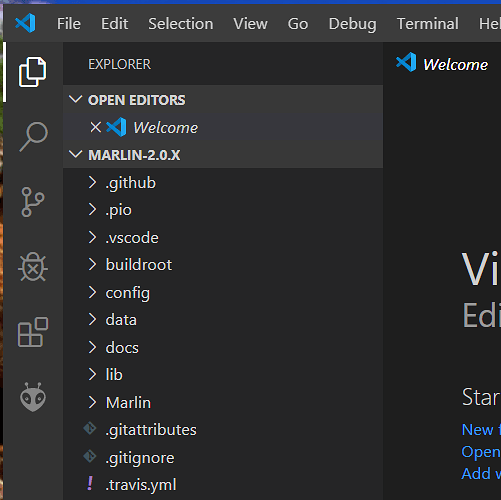Open the Terminal menu
Viewport: 501px width, 500px height.
pos(428,24)
